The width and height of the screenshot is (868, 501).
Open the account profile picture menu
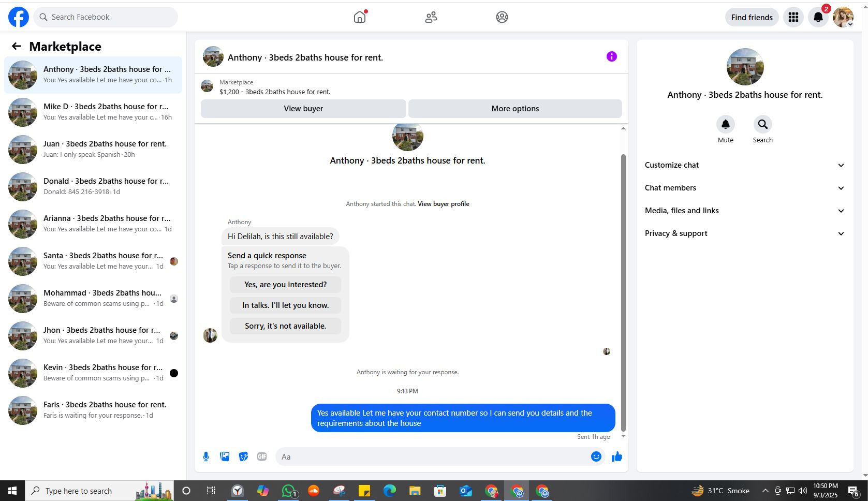843,17
